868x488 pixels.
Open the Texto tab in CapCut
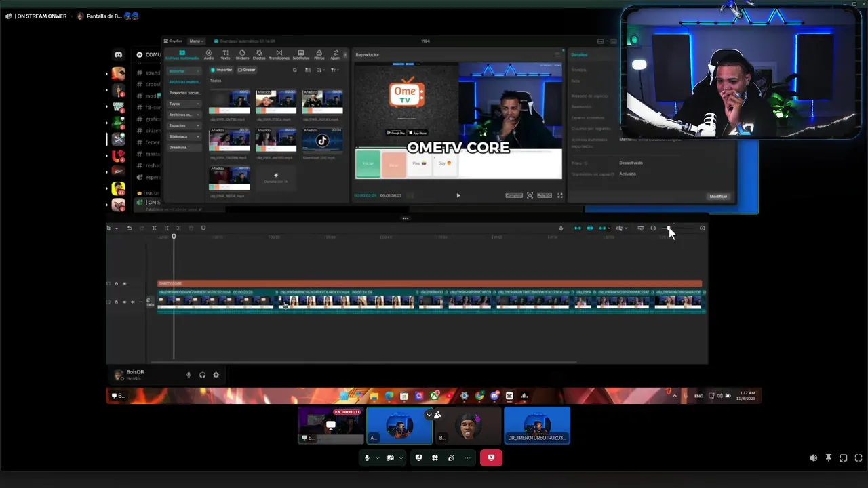225,54
